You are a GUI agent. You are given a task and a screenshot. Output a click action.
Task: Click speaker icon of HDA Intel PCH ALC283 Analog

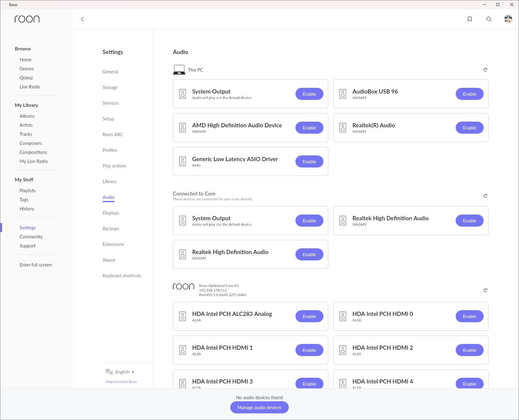[x=183, y=316]
